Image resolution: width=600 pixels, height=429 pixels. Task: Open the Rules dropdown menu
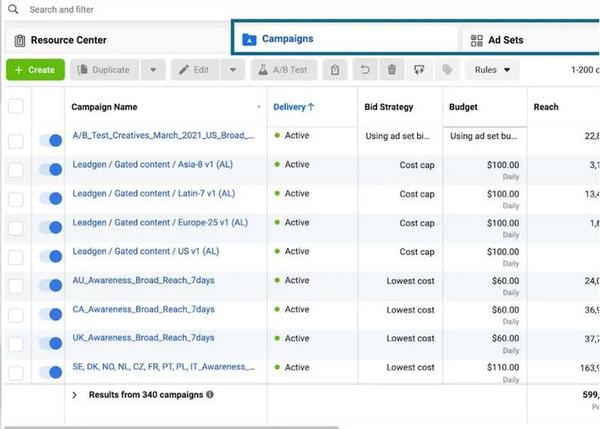coord(496,70)
